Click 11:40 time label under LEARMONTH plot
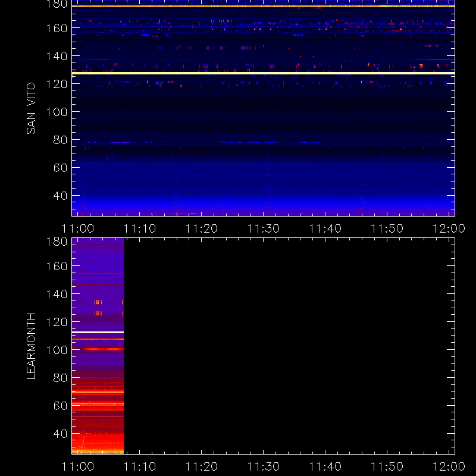The image size is (476, 476). point(325,466)
